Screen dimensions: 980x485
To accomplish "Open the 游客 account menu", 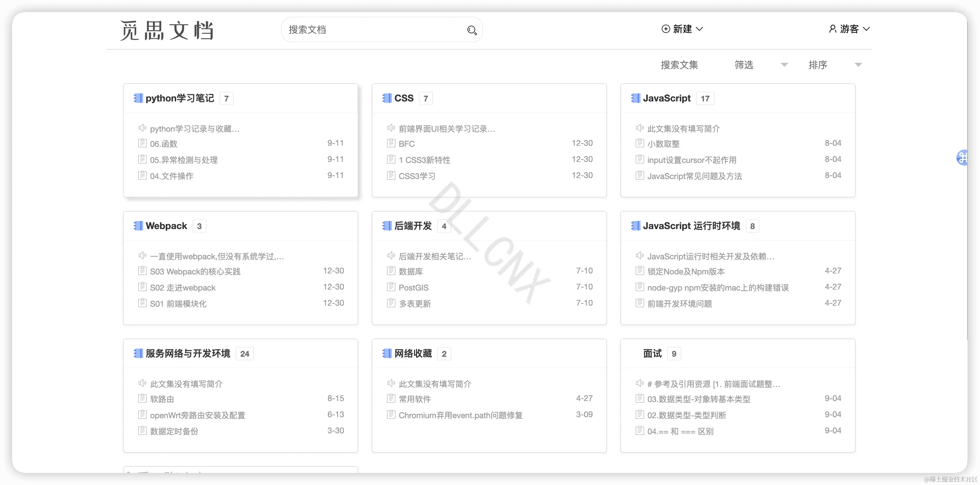I will click(x=866, y=29).
